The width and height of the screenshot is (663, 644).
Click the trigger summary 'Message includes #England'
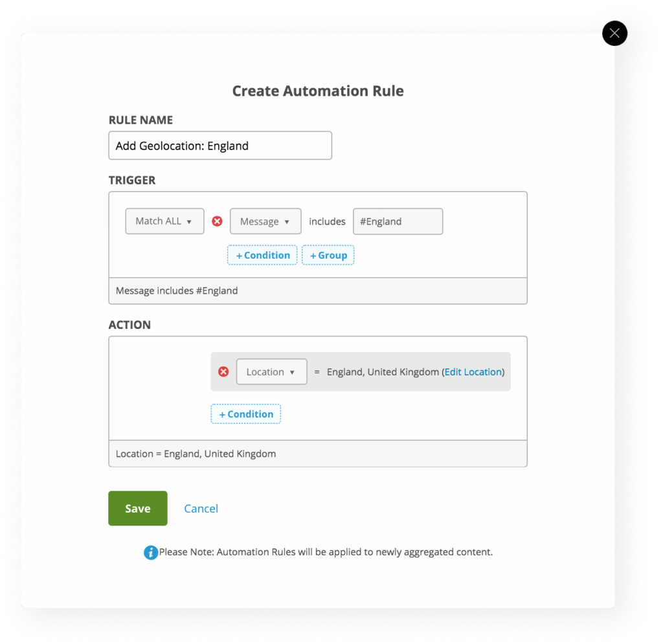[x=177, y=291]
